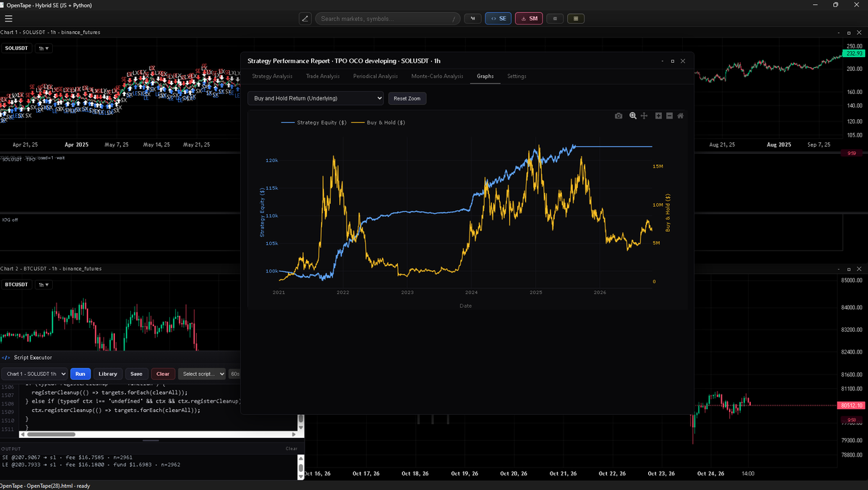Close the Strategy Performance Report dialog

point(684,61)
